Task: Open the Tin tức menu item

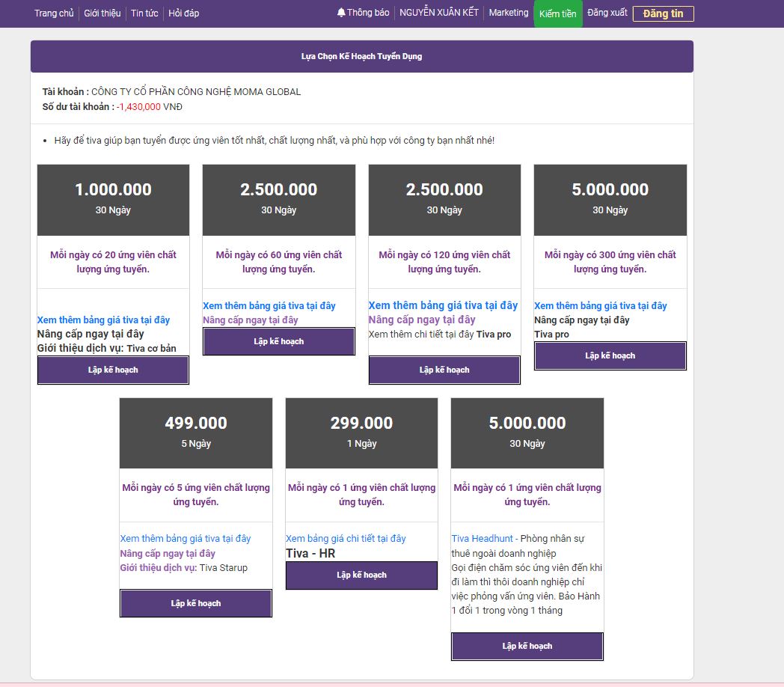Action: coord(144,13)
